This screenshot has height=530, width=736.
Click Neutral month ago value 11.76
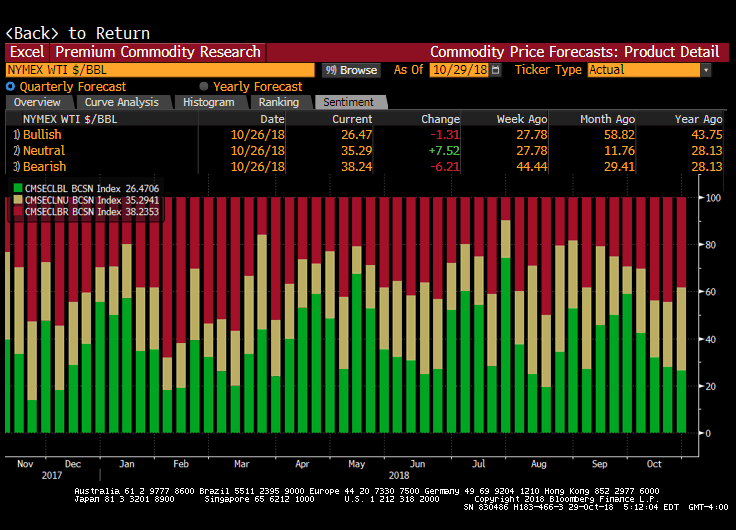(619, 151)
